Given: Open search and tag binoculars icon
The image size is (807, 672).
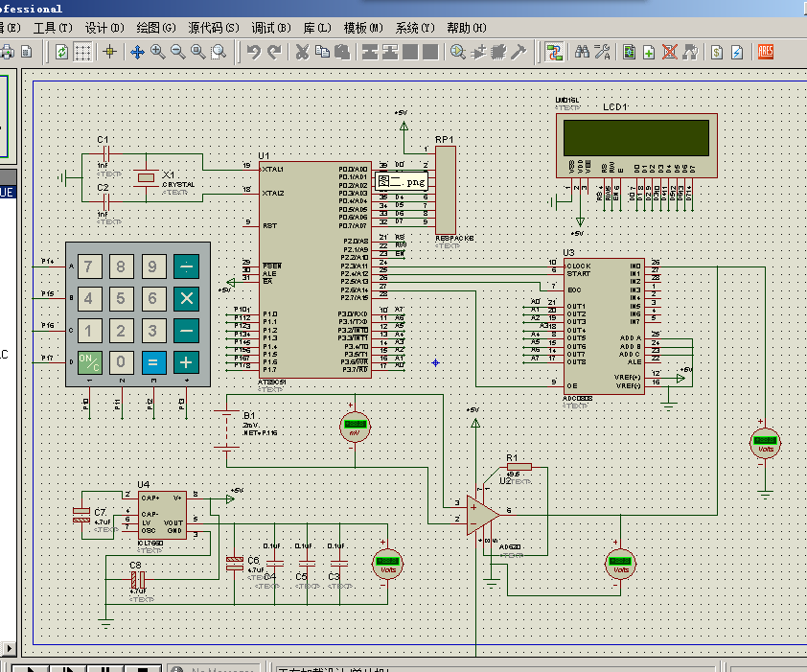Looking at the screenshot, I should [x=582, y=52].
